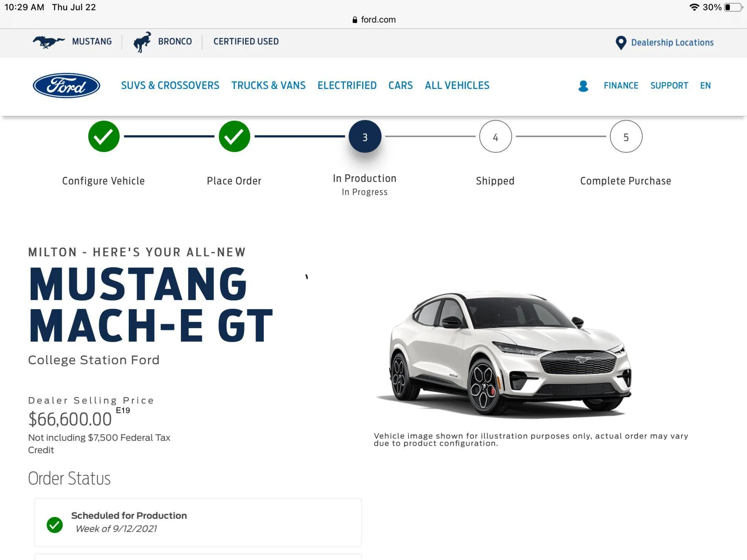Open SUVS & CROSSOVERS menu
This screenshot has width=747, height=560.
(x=170, y=85)
